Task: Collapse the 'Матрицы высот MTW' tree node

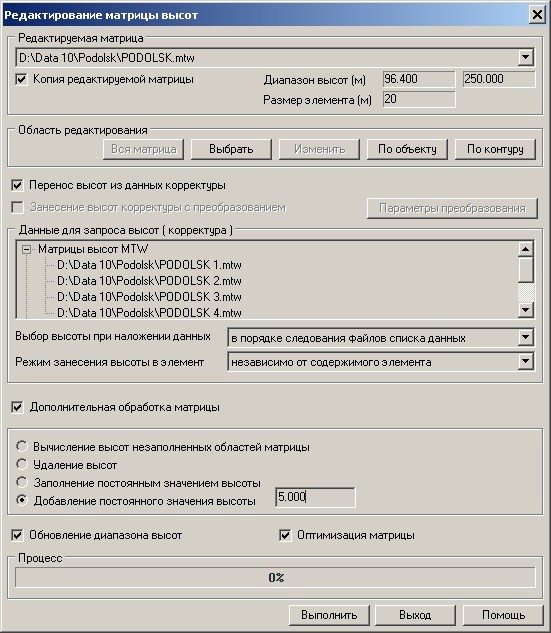Action: 27,249
